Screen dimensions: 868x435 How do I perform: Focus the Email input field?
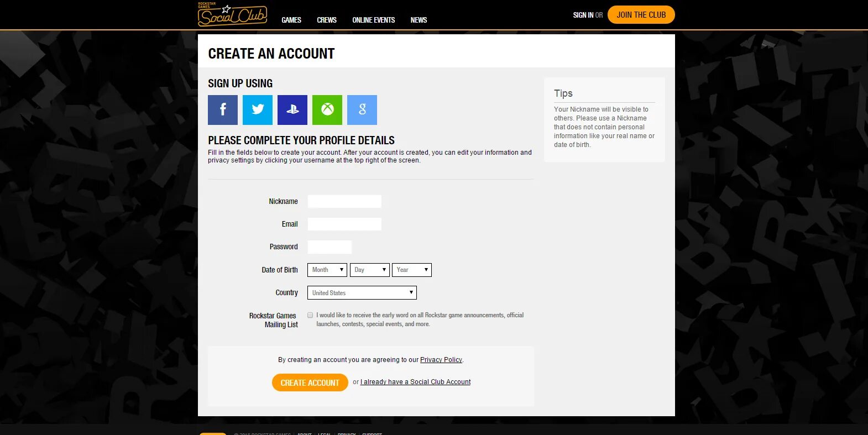tap(344, 224)
